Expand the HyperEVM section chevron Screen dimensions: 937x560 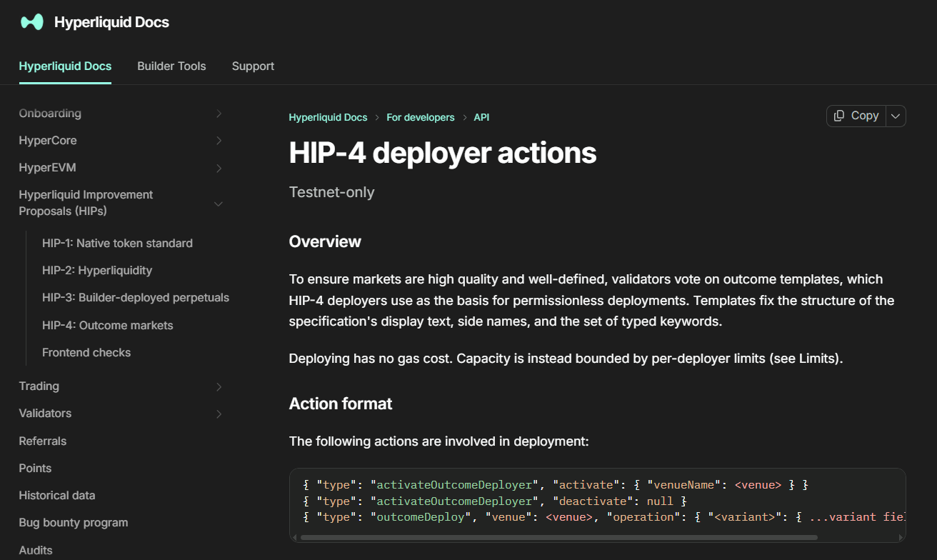(x=219, y=169)
